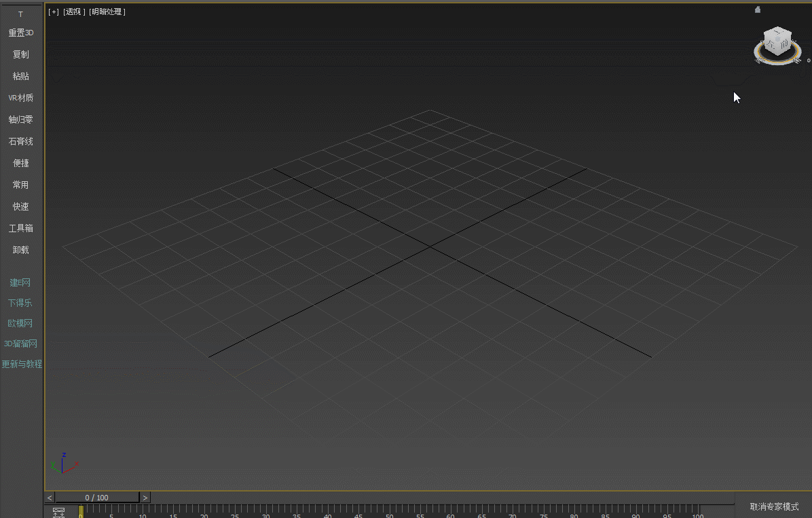
Task: Click the small ViewCube menu arrow
Action: (808, 60)
